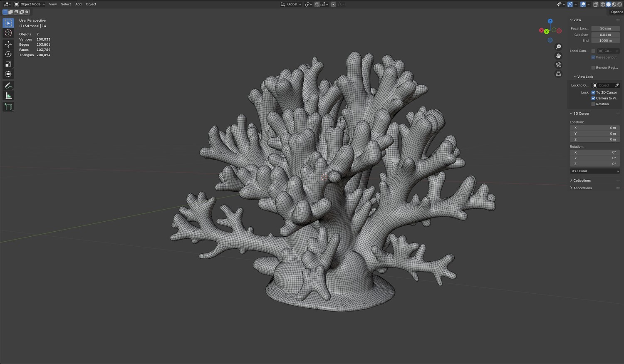Image resolution: width=624 pixels, height=364 pixels.
Task: Toggle X-ray mode in header
Action: (596, 4)
